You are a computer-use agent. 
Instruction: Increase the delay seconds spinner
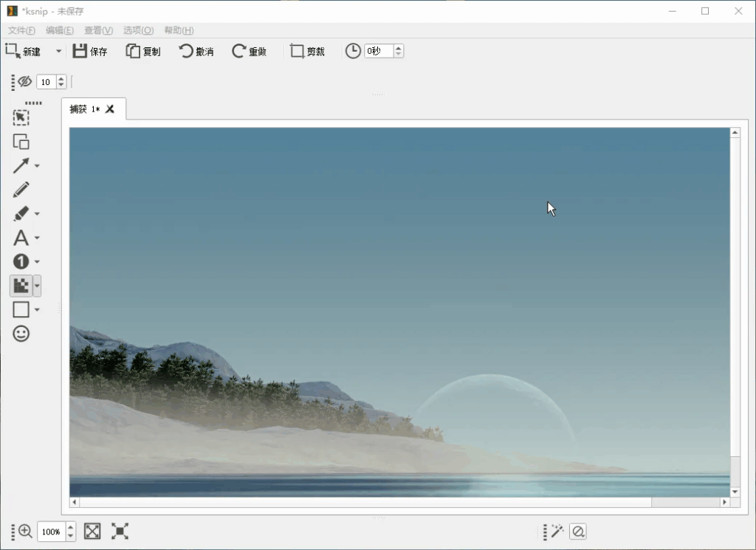[x=398, y=48]
